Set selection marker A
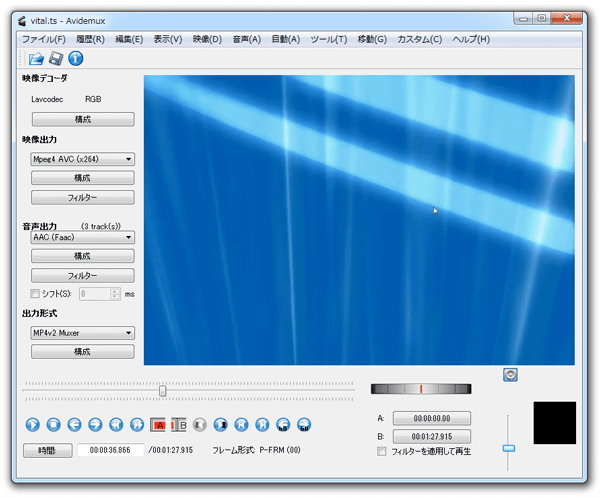 [158, 425]
